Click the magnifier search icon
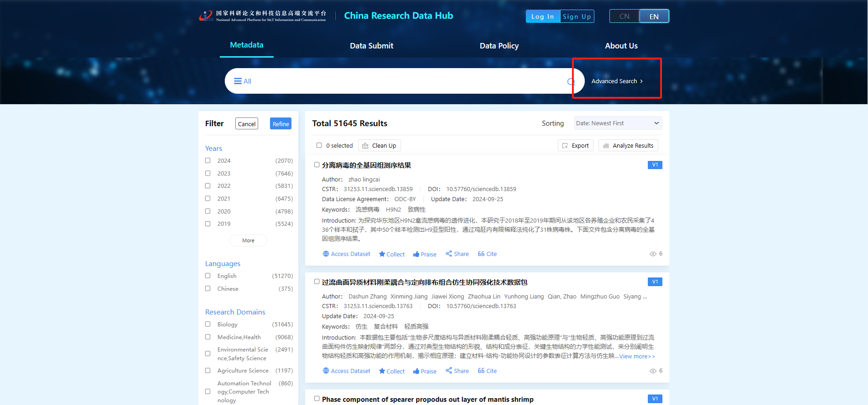The width and height of the screenshot is (868, 405). (571, 82)
